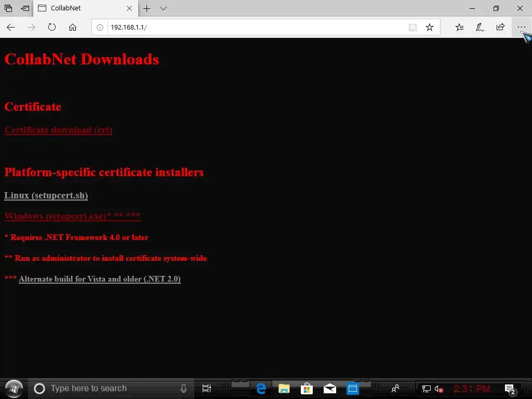Screen dimensions: 532x399
Task: Open File Explorer from taskbar
Action: pos(284,389)
